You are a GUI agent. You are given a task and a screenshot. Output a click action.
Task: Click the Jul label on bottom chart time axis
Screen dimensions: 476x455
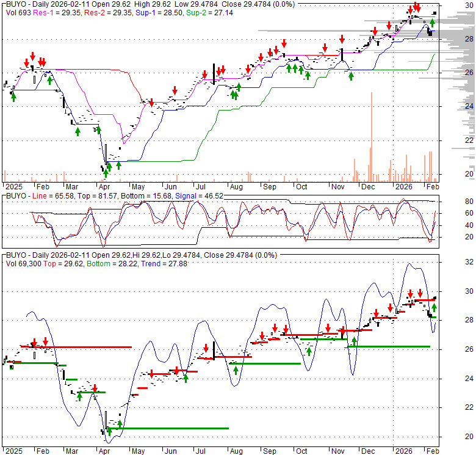(x=200, y=451)
